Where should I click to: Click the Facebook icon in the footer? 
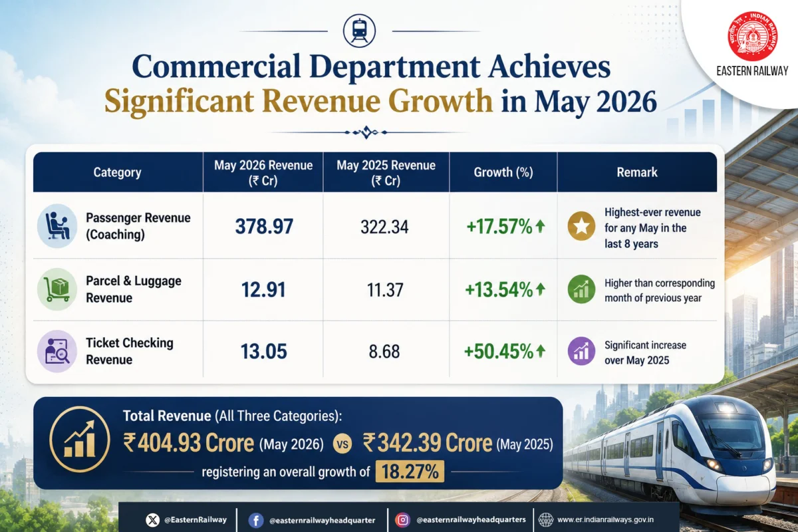pyautogui.click(x=256, y=520)
